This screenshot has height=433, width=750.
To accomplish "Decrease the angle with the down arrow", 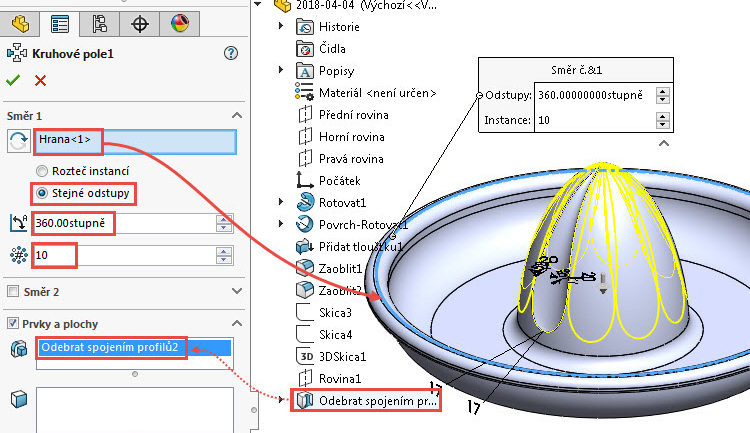I will pyautogui.click(x=224, y=228).
